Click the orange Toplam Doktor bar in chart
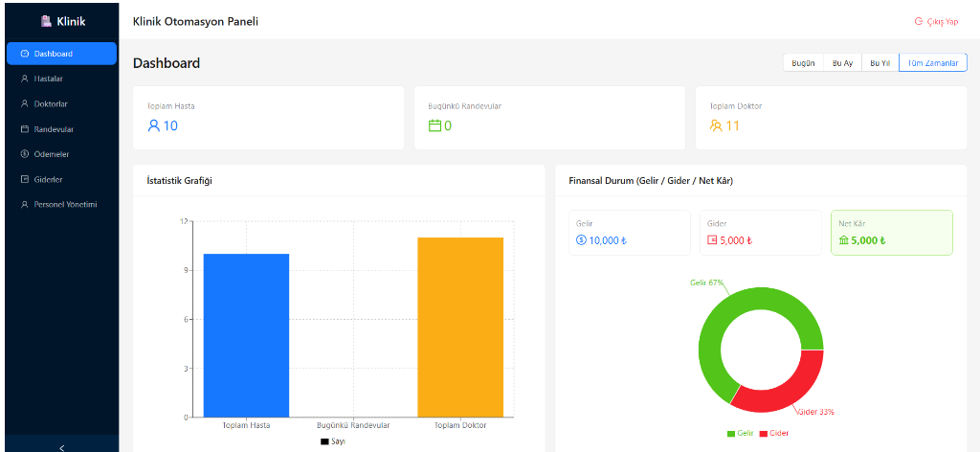This screenshot has width=980, height=452. tap(460, 327)
